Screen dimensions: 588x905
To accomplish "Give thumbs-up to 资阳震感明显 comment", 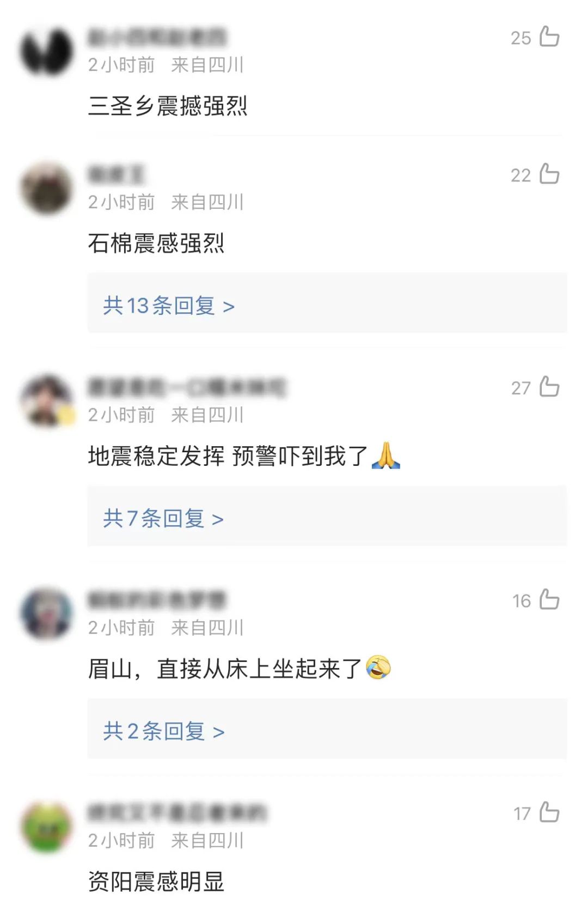I will click(x=549, y=812).
